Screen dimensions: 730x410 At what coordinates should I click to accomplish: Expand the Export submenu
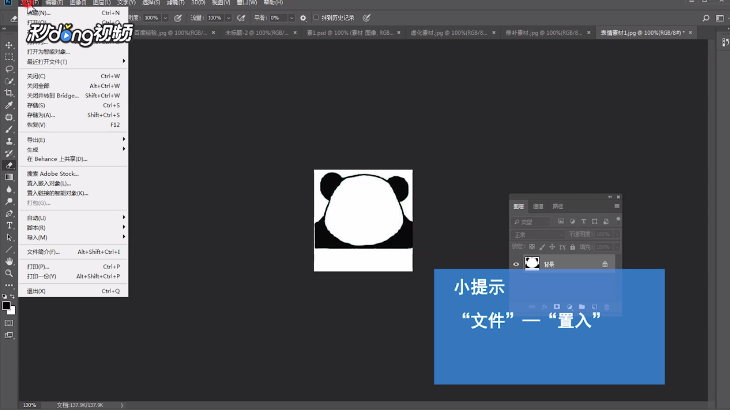(x=73, y=140)
